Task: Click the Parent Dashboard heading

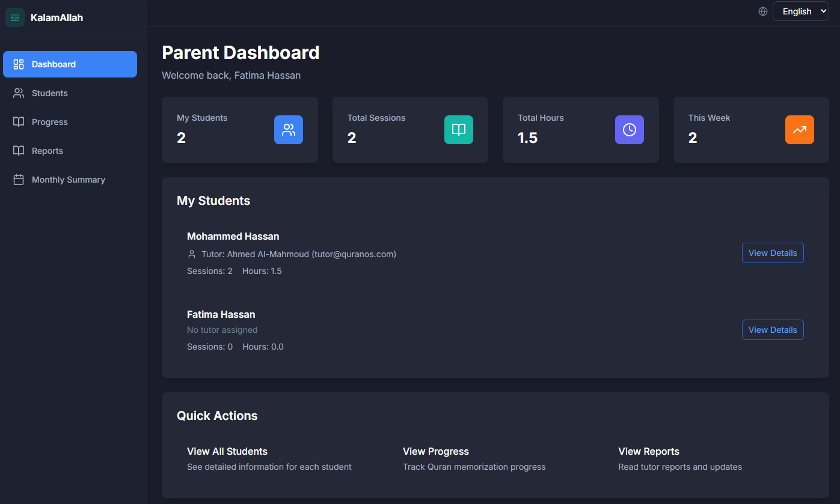Action: (241, 53)
